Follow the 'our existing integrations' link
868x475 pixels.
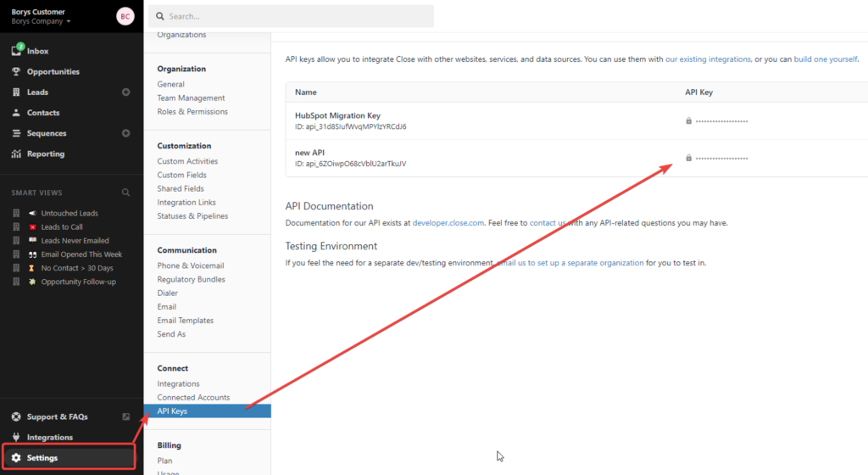tap(708, 59)
